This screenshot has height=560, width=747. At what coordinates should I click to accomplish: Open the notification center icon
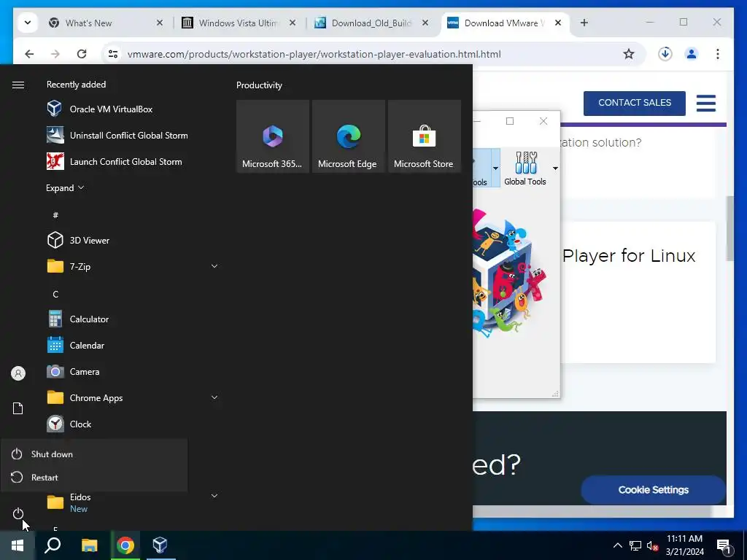point(724,546)
